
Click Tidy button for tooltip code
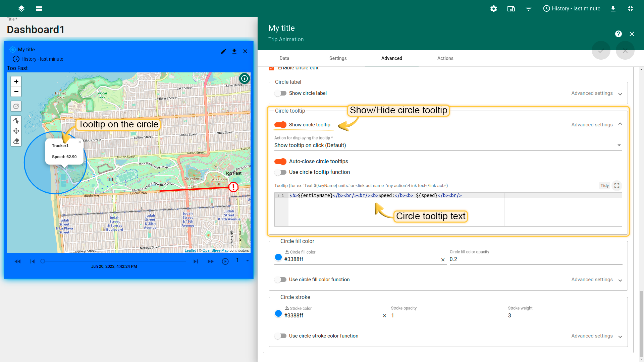click(x=604, y=186)
